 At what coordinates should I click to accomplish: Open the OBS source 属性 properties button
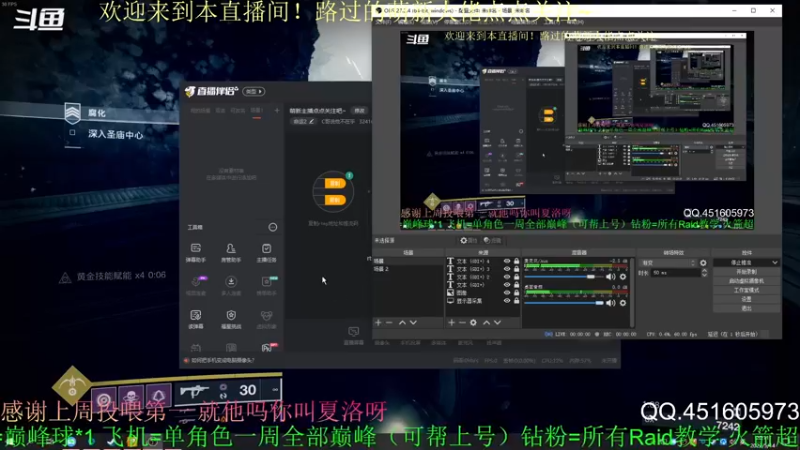[468, 240]
